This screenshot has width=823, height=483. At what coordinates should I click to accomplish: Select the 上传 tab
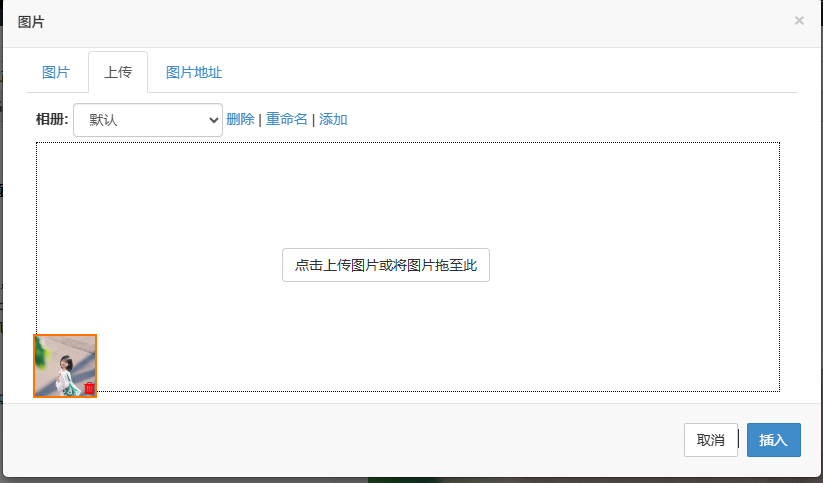click(118, 72)
